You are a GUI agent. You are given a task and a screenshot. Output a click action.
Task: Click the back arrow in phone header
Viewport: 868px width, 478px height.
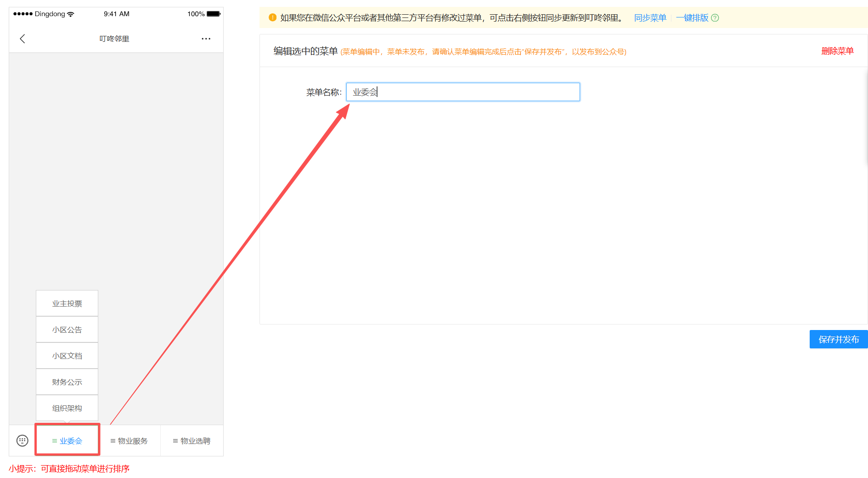tap(23, 39)
